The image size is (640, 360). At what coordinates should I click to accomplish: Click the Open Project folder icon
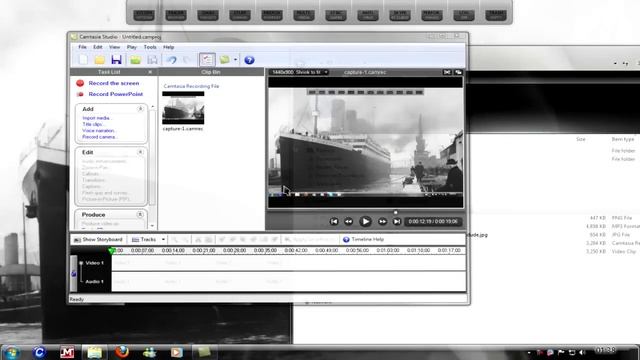100,60
